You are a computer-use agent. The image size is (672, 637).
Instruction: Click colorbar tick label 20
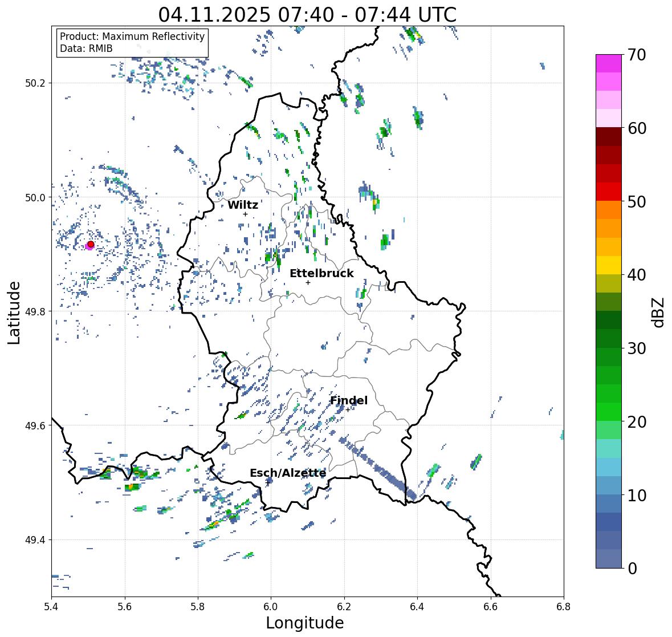tap(637, 422)
